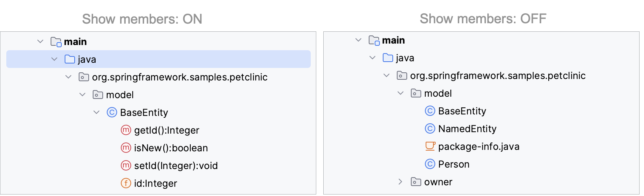Collapse the model package in right panel
The image size is (644, 196).
[x=401, y=93]
